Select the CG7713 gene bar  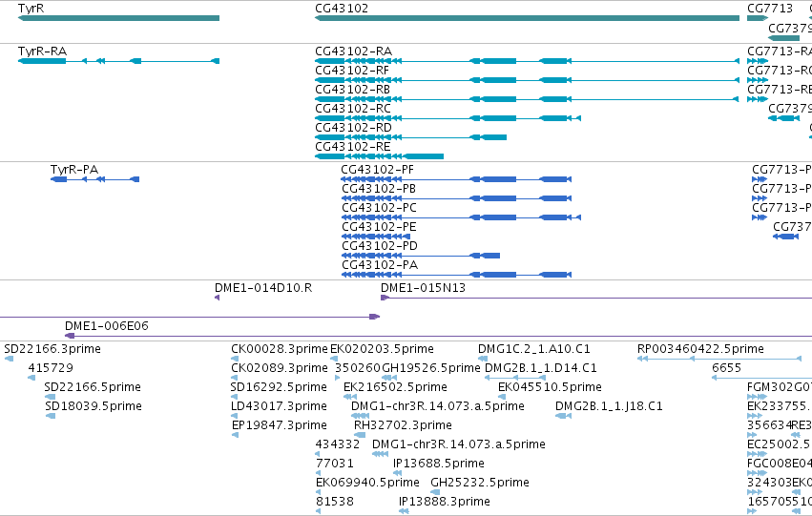point(757,18)
